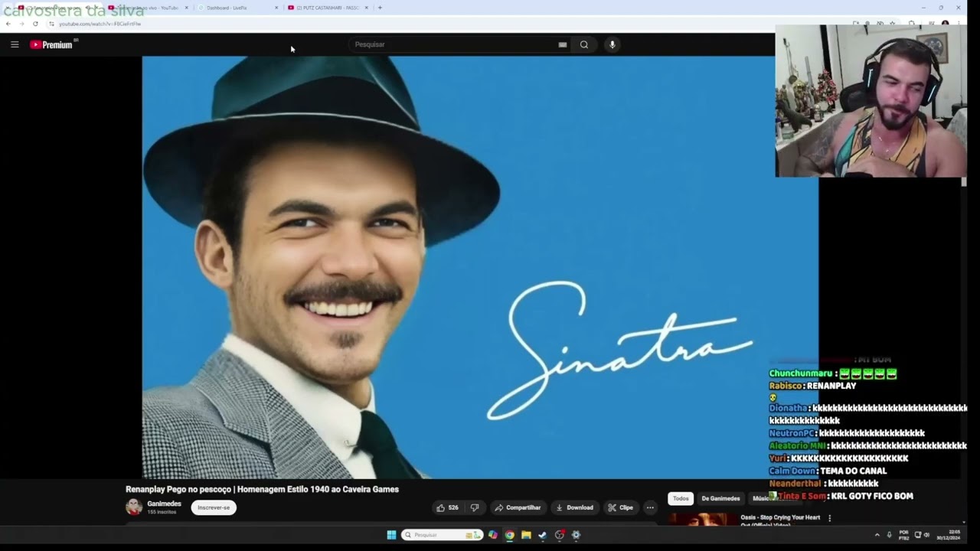Switch to the PUTZ CASTANHARI tab
This screenshot has width=980, height=551.
pyautogui.click(x=328, y=8)
